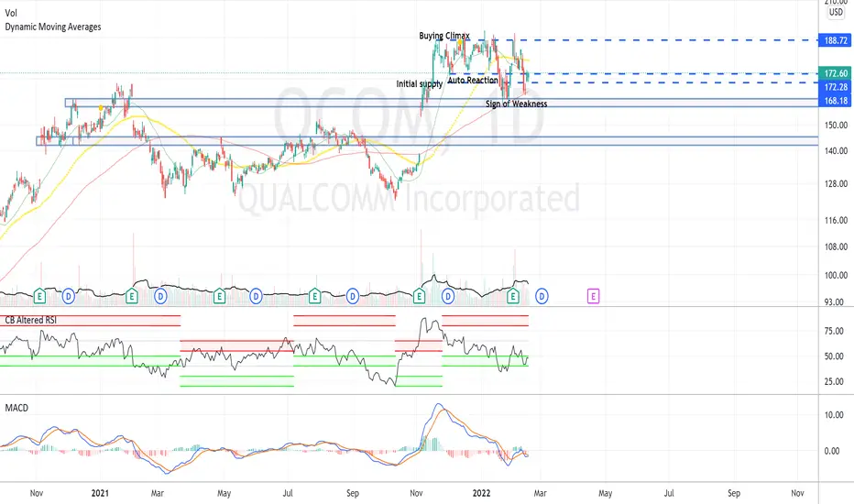Open the D dividend marker above Sep 2021
This screenshot has width=854, height=504.
353,296
